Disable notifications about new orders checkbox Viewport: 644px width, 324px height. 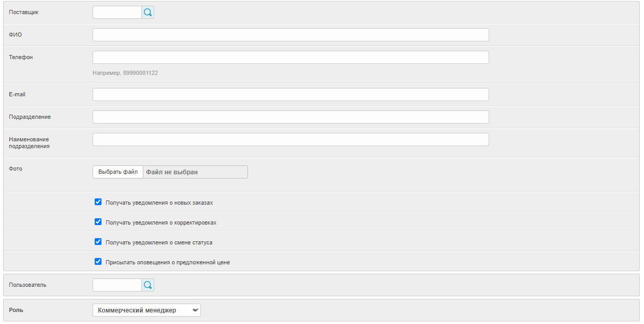[x=98, y=202]
